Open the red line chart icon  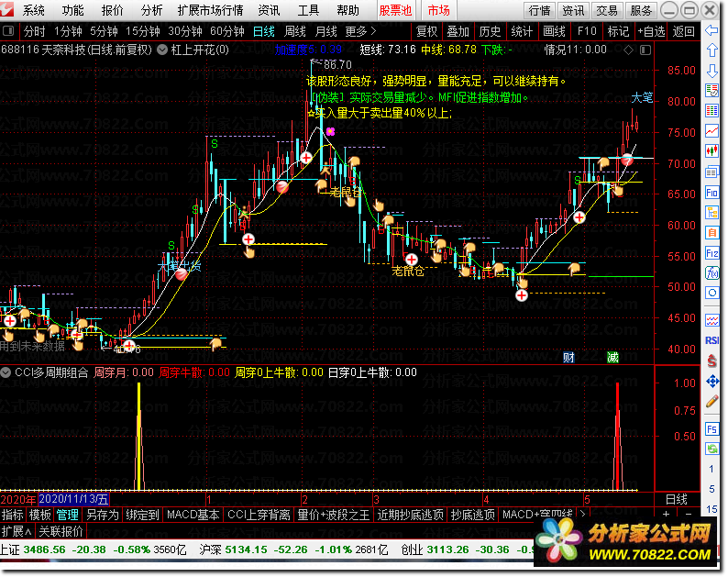(x=711, y=131)
